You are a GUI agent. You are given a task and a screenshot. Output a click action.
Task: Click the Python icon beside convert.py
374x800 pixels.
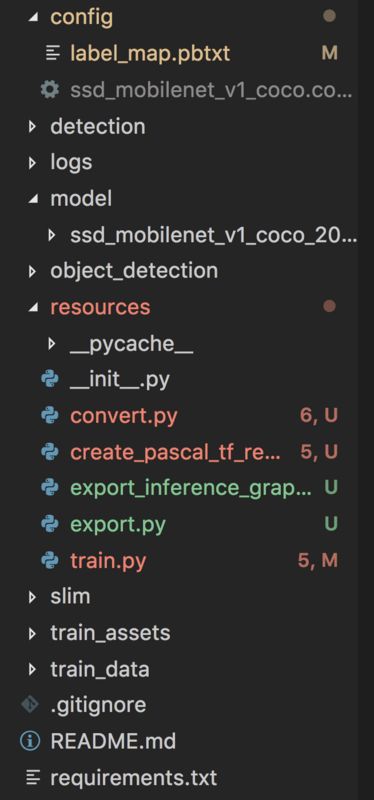(x=49, y=416)
